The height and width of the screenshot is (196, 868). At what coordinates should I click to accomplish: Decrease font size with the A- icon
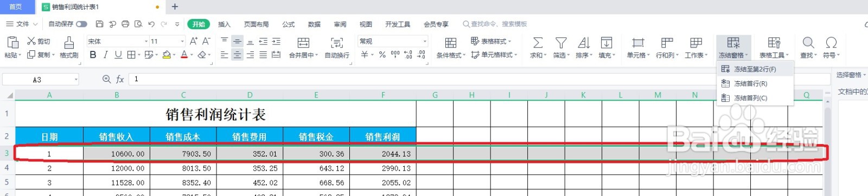click(x=206, y=41)
